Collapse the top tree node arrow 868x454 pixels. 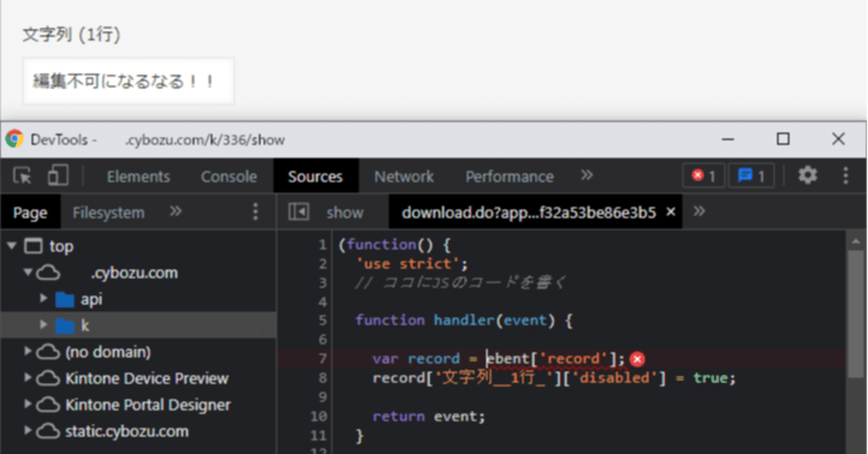pyautogui.click(x=12, y=246)
